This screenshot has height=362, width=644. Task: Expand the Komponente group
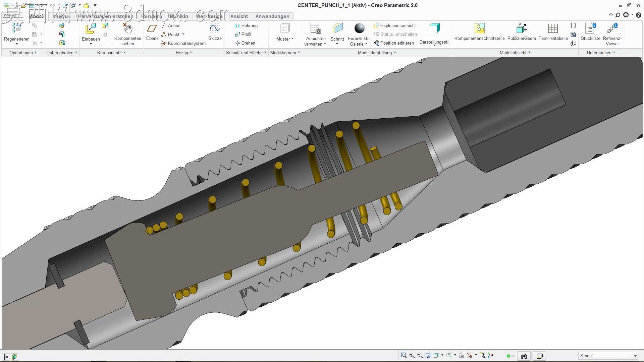pos(111,53)
